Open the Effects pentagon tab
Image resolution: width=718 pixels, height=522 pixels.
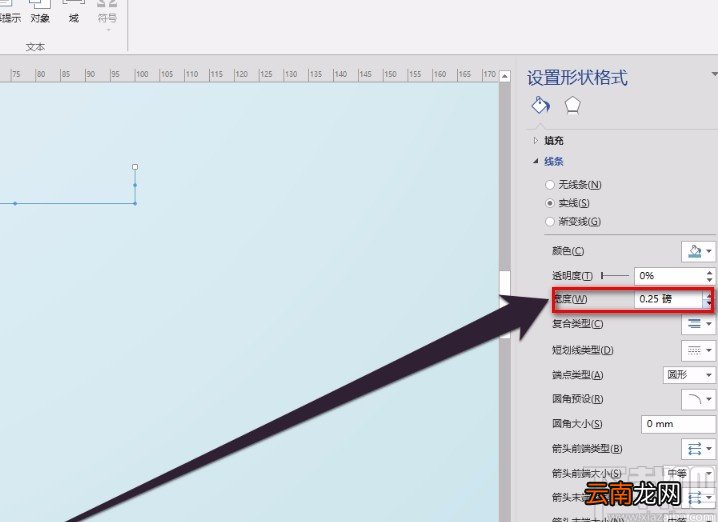(x=572, y=105)
